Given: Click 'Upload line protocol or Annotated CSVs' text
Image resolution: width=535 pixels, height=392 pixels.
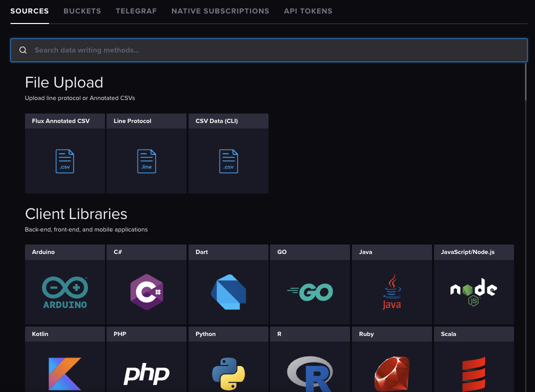Looking at the screenshot, I should point(80,98).
